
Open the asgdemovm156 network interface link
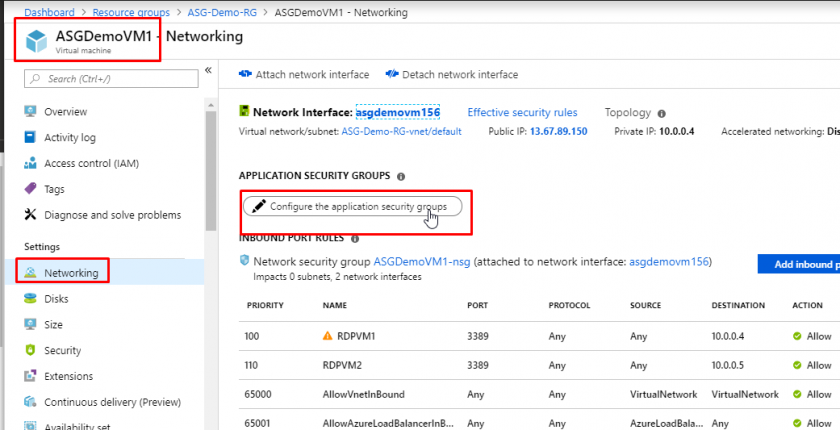[397, 113]
